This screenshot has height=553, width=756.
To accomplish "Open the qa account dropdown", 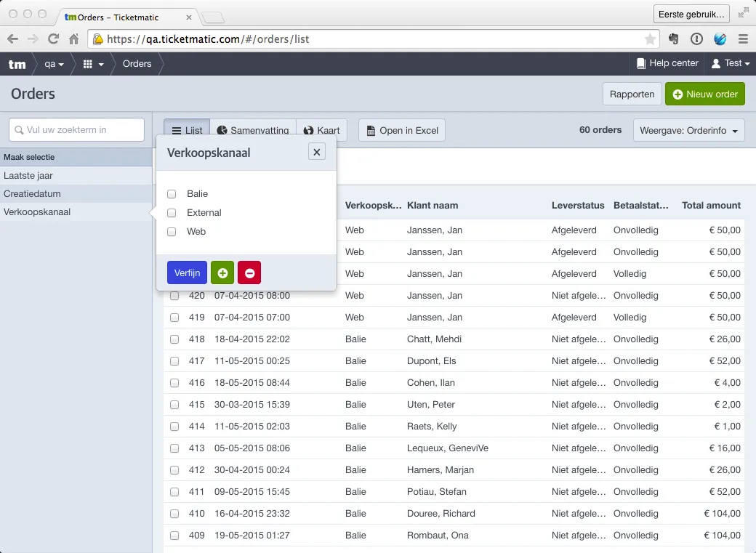I will 54,64.
